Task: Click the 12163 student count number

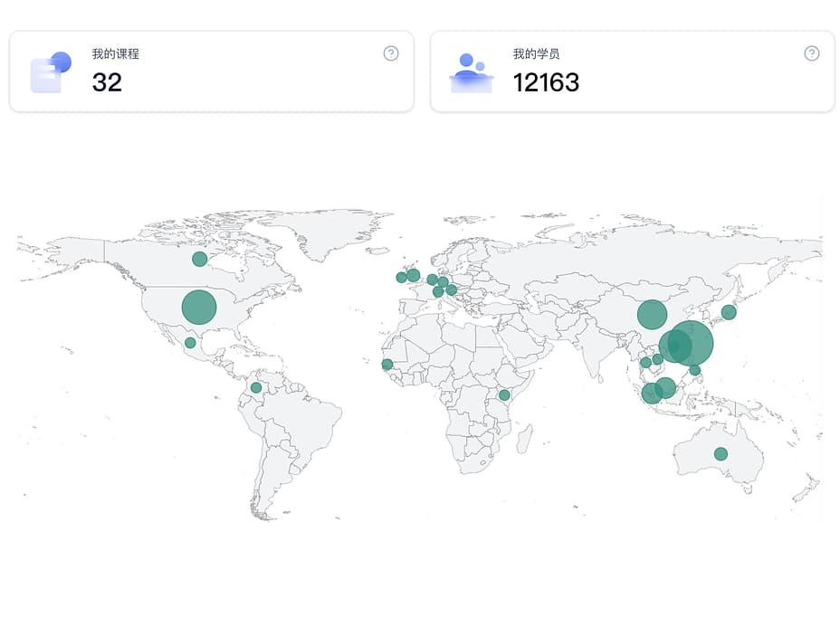Action: point(546,83)
